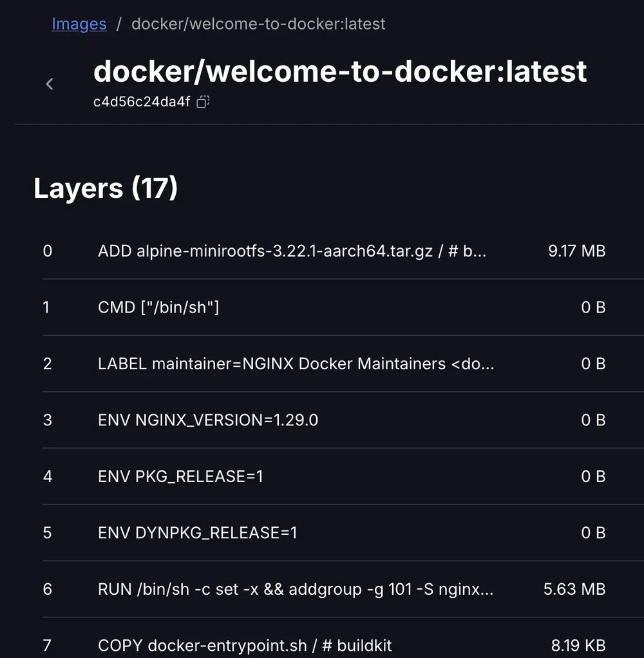Select layer 5 ENV DYNPKG_RELEASE=1
Image resolution: width=644 pixels, height=658 pixels.
pyautogui.click(x=343, y=532)
